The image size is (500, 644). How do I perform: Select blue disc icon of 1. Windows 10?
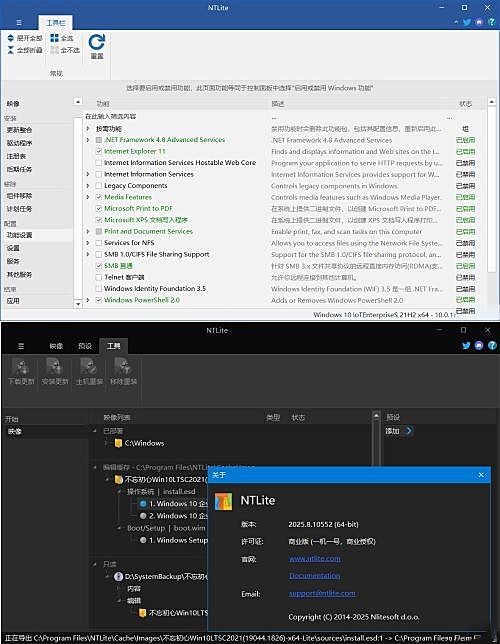point(143,504)
